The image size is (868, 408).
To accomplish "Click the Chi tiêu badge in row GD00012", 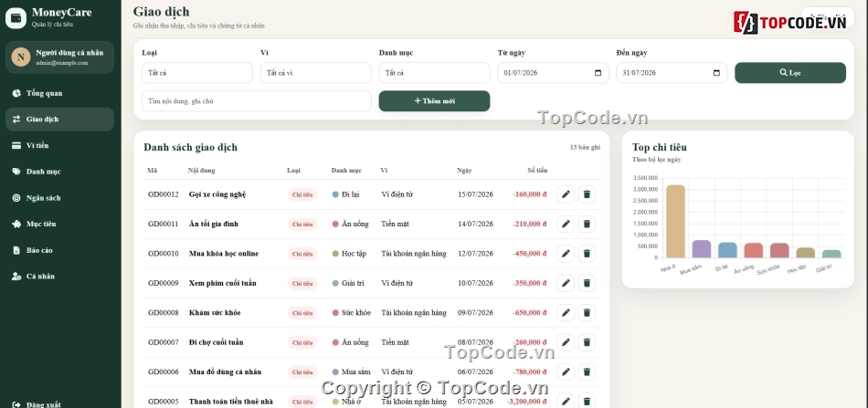I will [302, 194].
